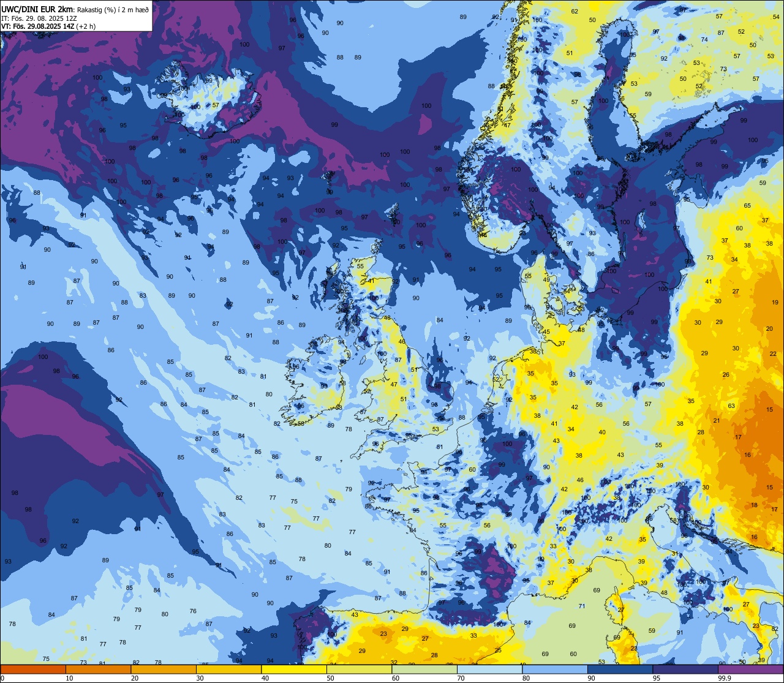The width and height of the screenshot is (784, 683).
Task: Click the "IT: Fös. 29. 08. 2025 12Z" line
Action: coord(38,18)
